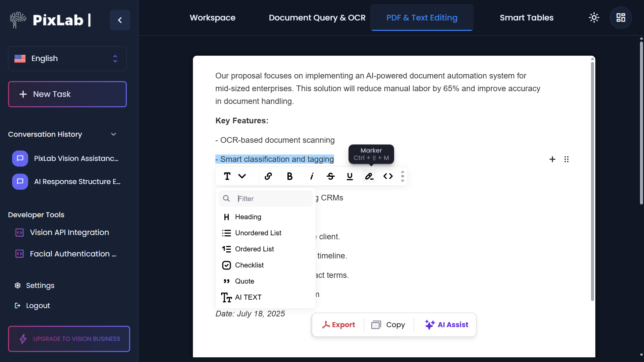
Task: Apply strikethrough to selected text
Action: click(331, 176)
